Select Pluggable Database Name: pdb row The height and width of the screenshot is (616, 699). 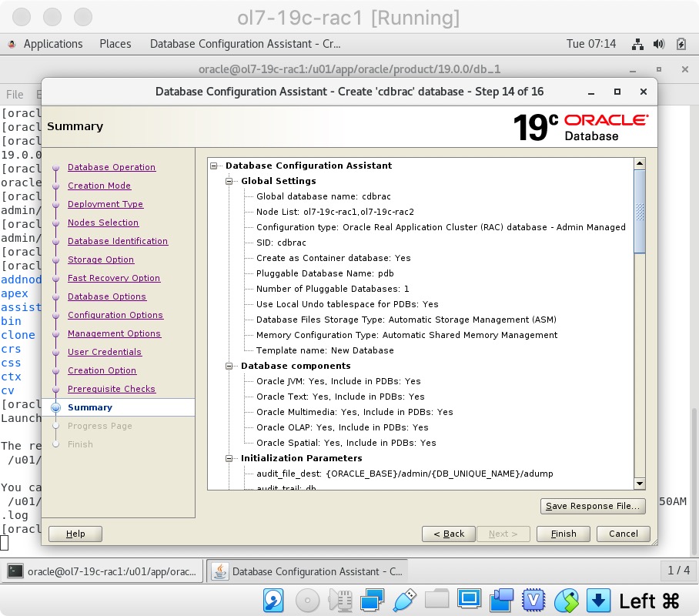click(x=325, y=273)
